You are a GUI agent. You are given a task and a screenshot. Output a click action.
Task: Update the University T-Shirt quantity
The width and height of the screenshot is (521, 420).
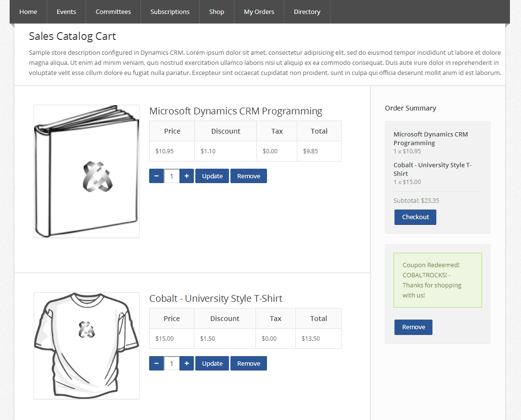tap(212, 363)
